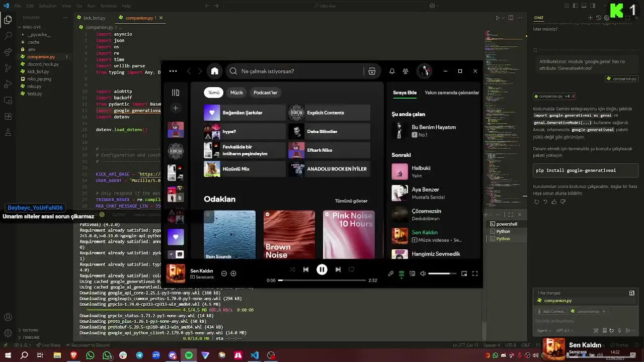The height and width of the screenshot is (362, 644).
Task: Toggle the queue view icon
Action: pyautogui.click(x=401, y=274)
